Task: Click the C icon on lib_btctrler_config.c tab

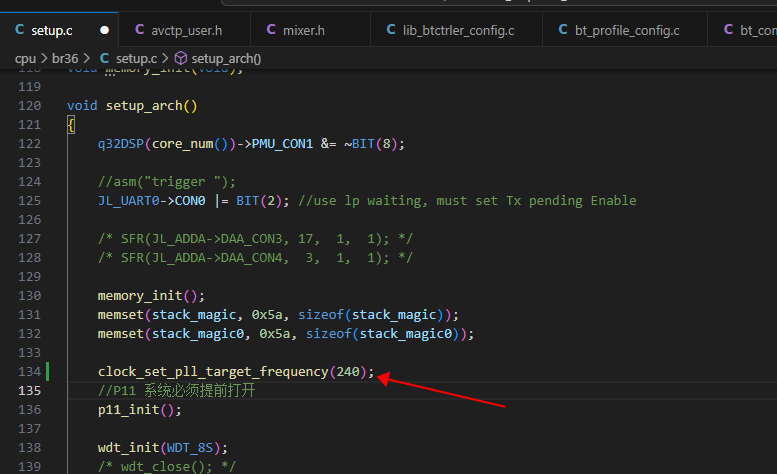Action: (x=391, y=30)
